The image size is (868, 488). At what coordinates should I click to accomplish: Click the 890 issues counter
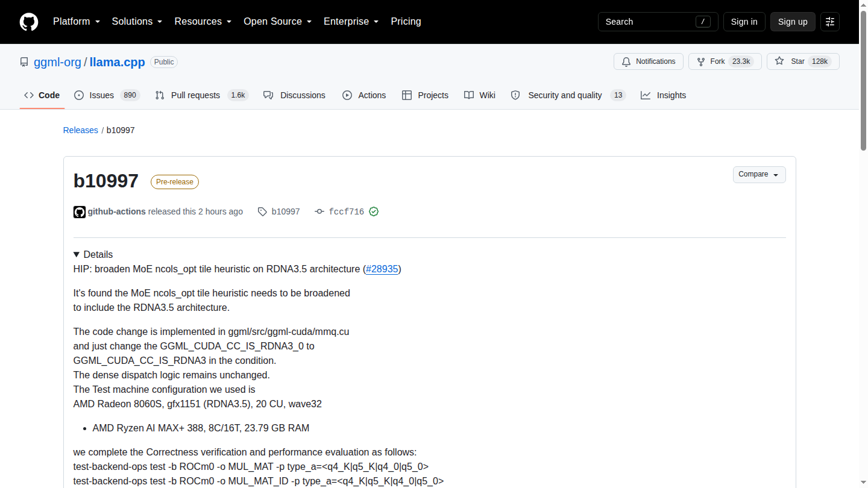pyautogui.click(x=130, y=95)
